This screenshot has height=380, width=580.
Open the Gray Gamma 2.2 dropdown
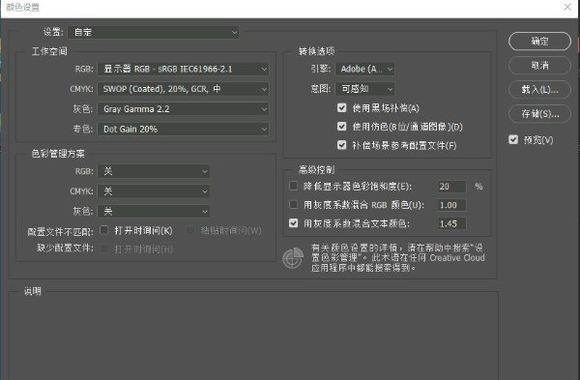[x=183, y=109]
